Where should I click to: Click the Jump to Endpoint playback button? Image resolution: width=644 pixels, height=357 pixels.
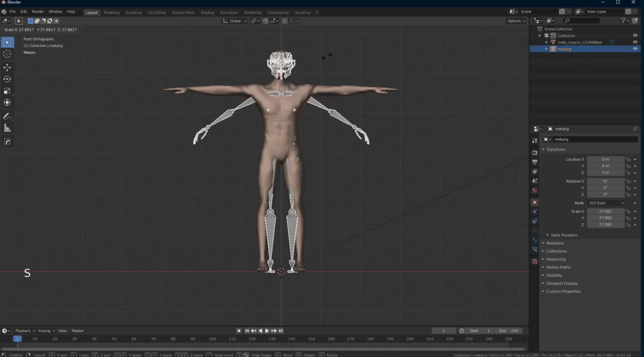click(x=281, y=331)
